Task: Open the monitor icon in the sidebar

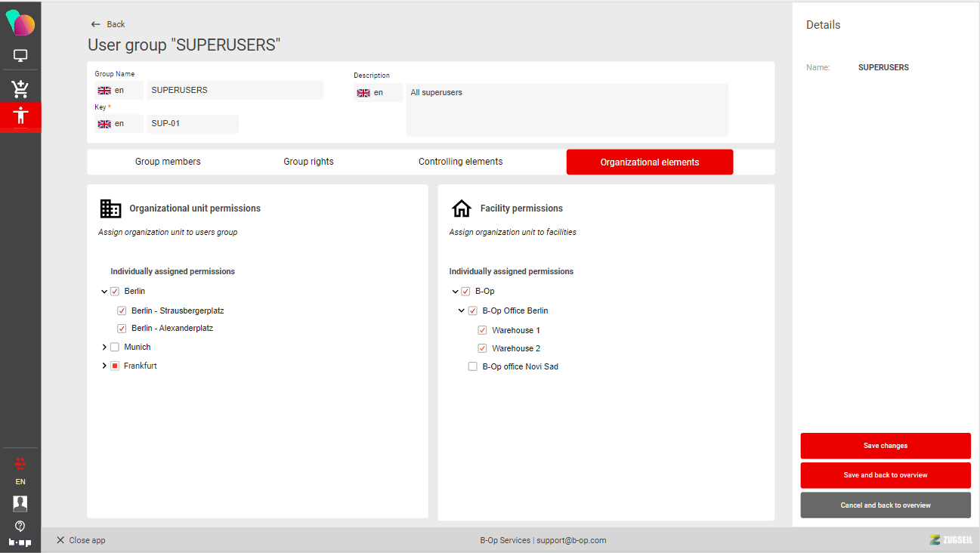Action: pos(20,56)
